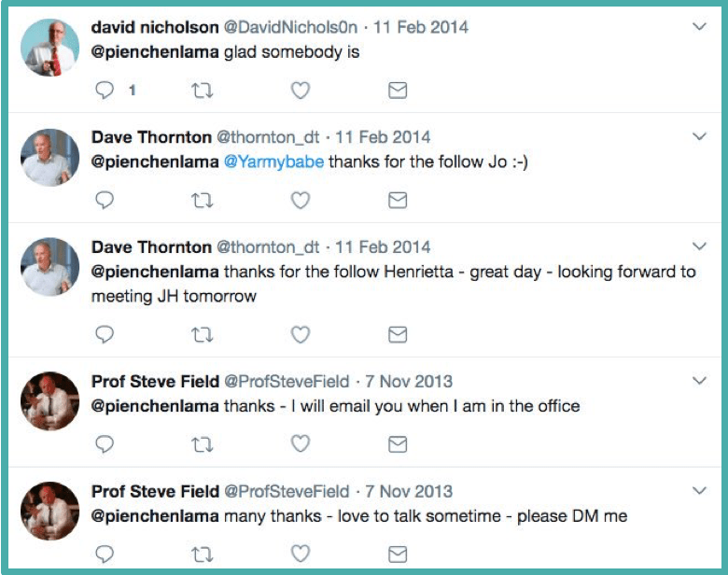Like the 'thanks for the follow Jo' tweet

(x=300, y=200)
